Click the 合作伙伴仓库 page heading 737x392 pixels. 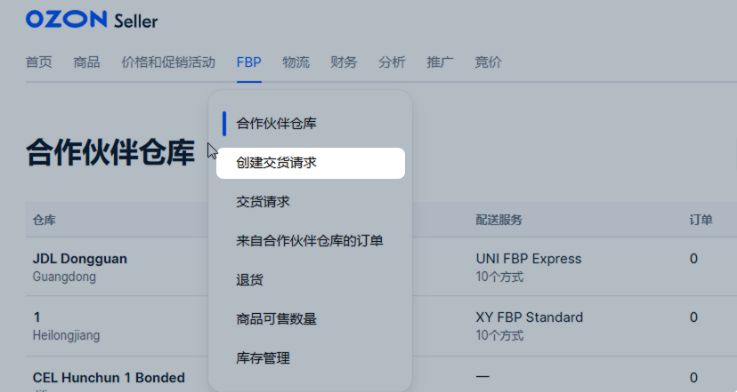110,153
